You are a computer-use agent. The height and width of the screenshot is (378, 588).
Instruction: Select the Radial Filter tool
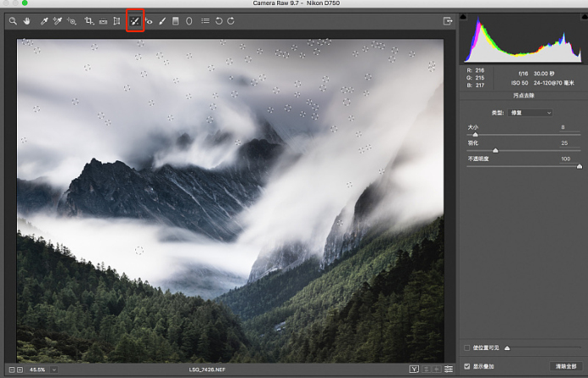189,21
